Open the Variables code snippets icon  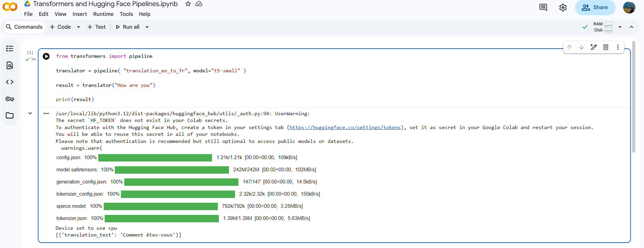10,82
